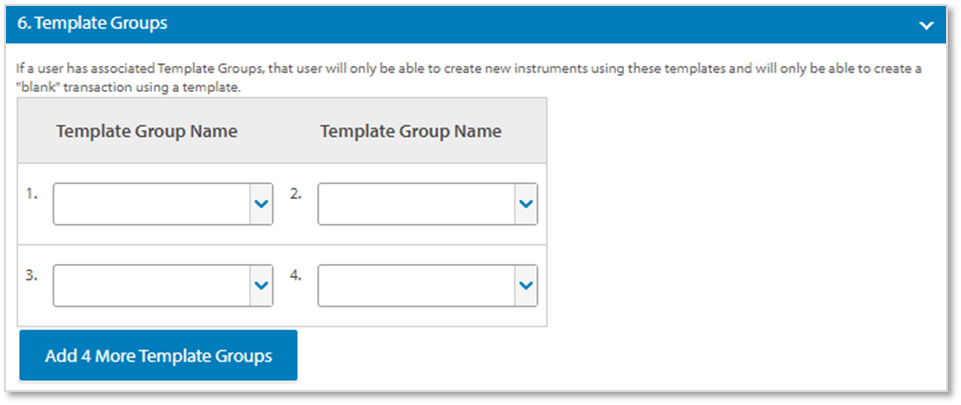Click the arrow icon of dropdown 1

261,204
